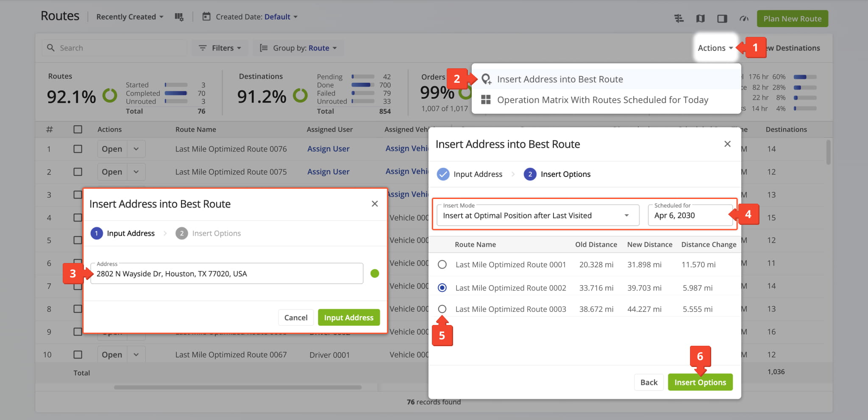Click the side panel layout icon

pos(723,18)
